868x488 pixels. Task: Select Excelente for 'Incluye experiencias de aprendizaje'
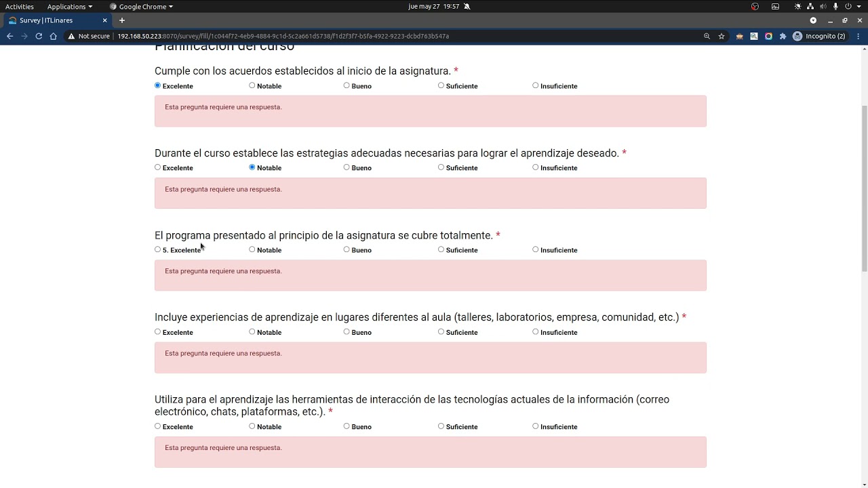[x=158, y=331]
